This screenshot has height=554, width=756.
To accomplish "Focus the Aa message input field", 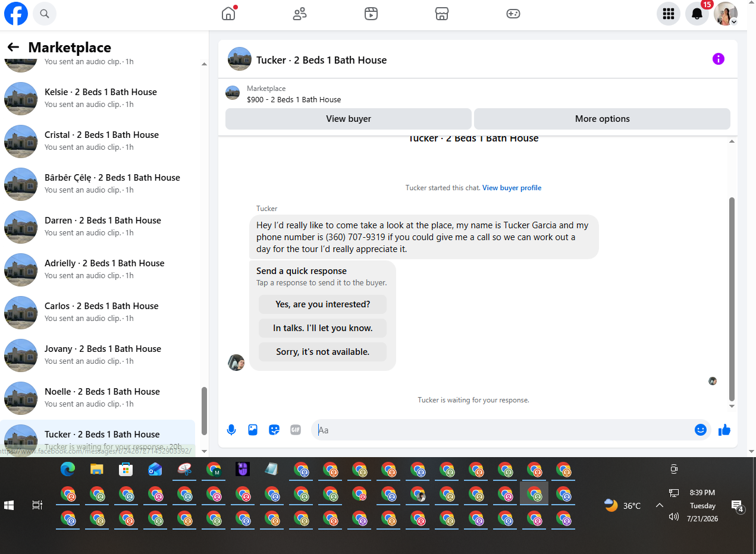I will click(503, 430).
